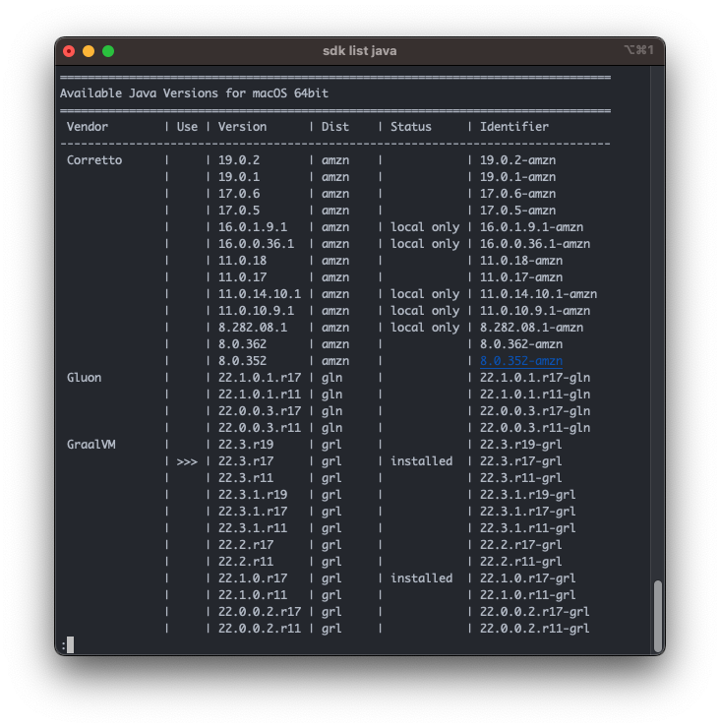Click identifier '22.3.r19-grl'
This screenshot has height=728, width=720.
tap(521, 445)
